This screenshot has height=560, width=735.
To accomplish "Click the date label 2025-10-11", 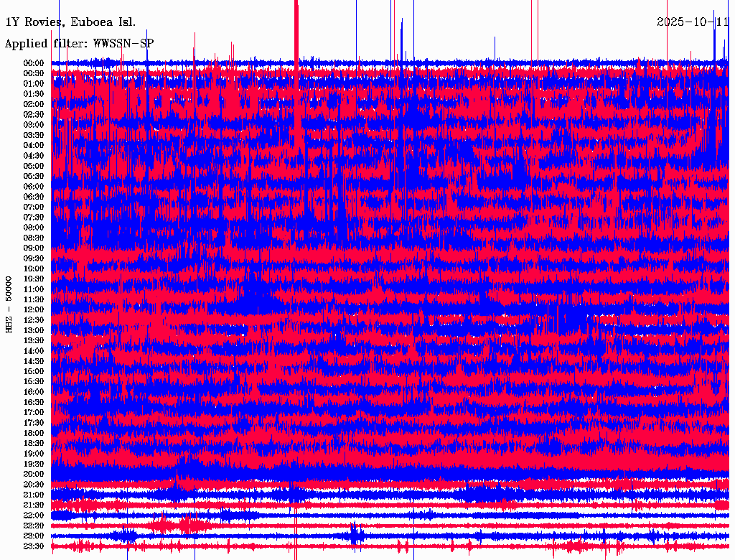I will tap(693, 22).
